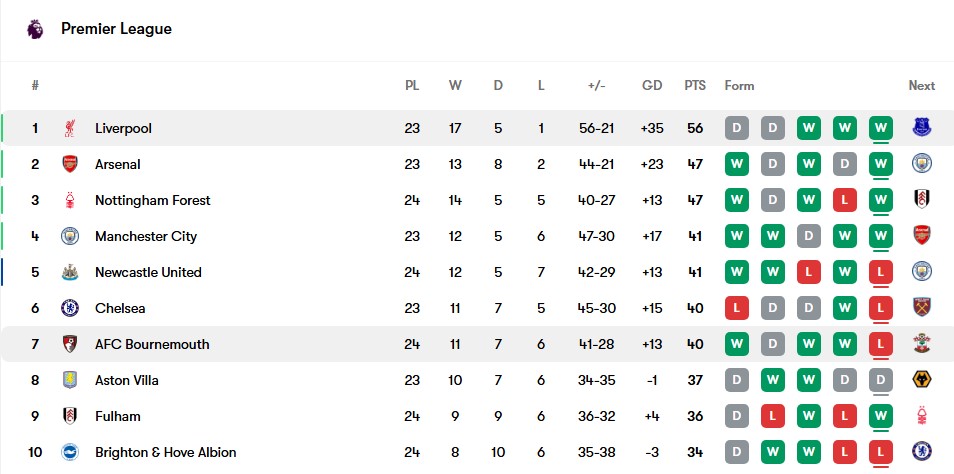Image resolution: width=954 pixels, height=474 pixels.
Task: Select the Manchester City team name
Action: point(146,236)
